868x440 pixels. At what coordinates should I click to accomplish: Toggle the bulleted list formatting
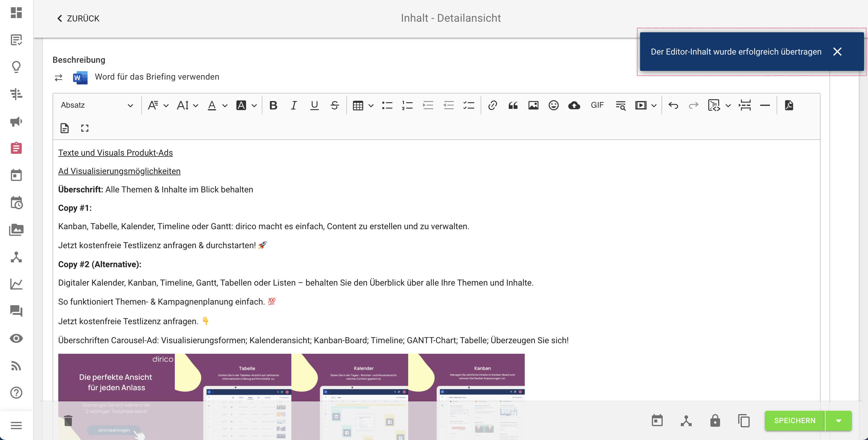pyautogui.click(x=387, y=105)
